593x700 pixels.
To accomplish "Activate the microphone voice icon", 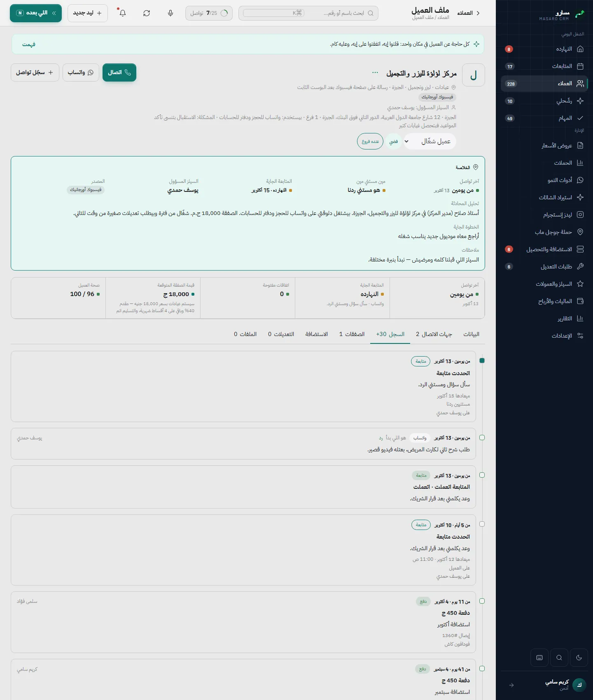I will point(170,13).
